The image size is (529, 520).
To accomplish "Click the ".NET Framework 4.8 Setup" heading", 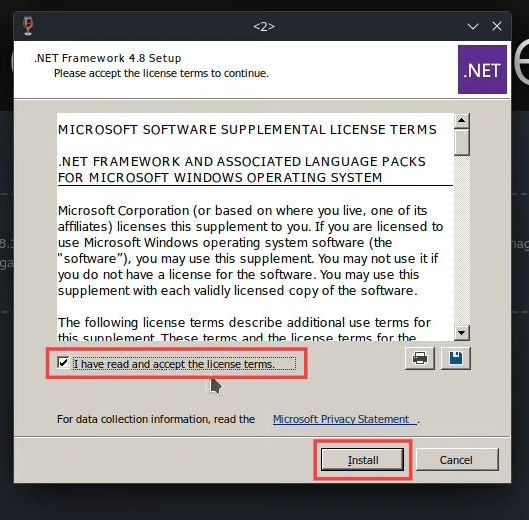I will (108, 58).
